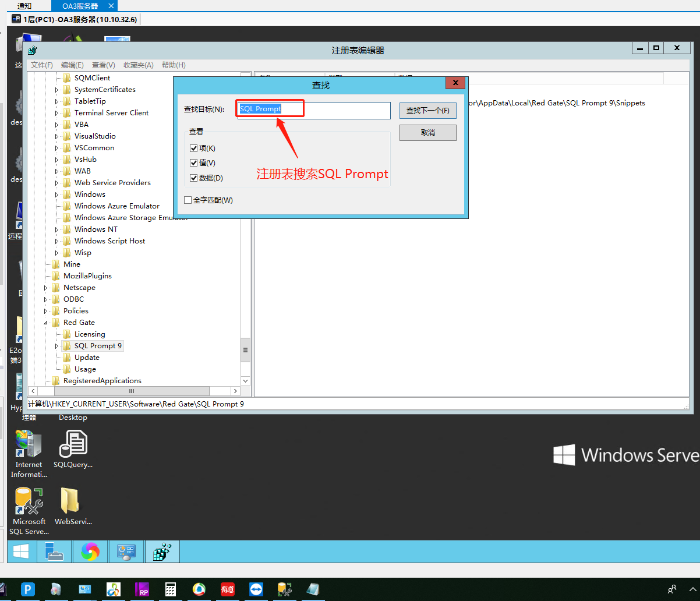Viewport: 700px width, 601px height.
Task: Open the 帮助(H) menu
Action: coord(174,65)
